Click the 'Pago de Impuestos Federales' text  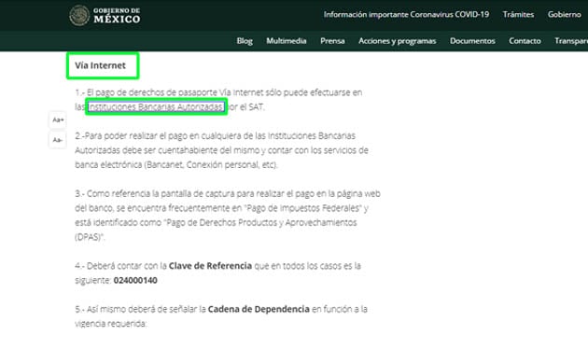303,208
